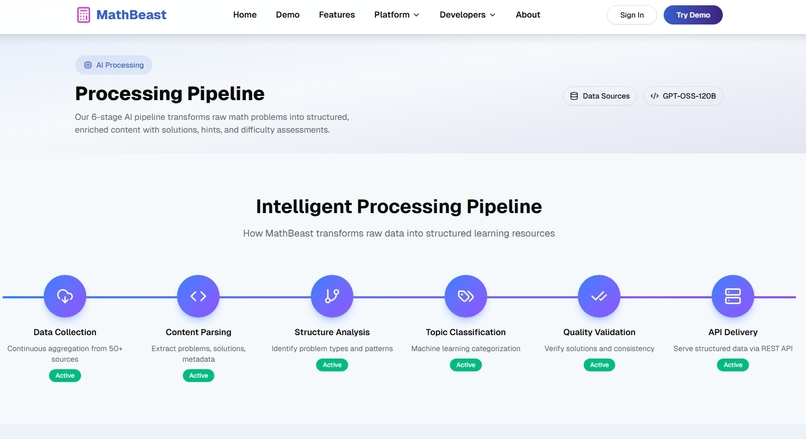This screenshot has height=439, width=806.
Task: Open the About nav item
Action: coord(528,15)
